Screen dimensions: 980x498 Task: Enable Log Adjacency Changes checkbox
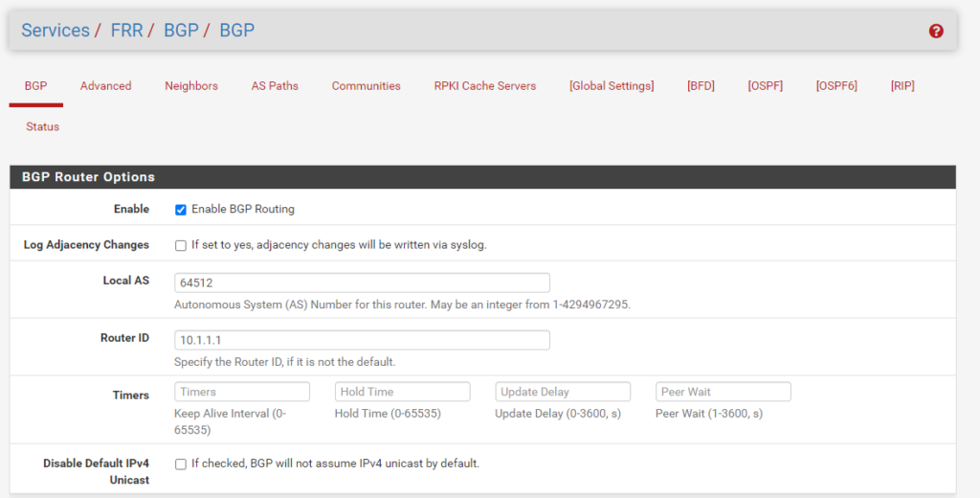181,245
